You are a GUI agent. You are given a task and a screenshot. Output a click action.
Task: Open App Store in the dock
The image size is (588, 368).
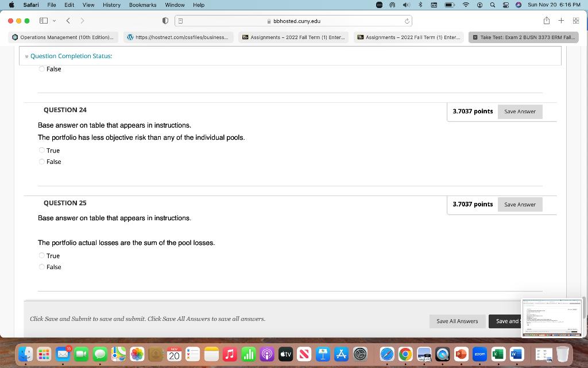(341, 354)
